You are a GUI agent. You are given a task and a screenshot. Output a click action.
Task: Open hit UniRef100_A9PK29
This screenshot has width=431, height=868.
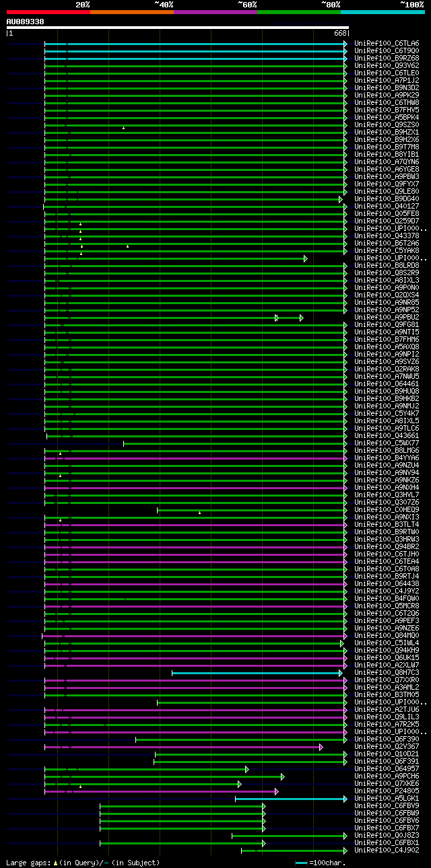coord(387,95)
